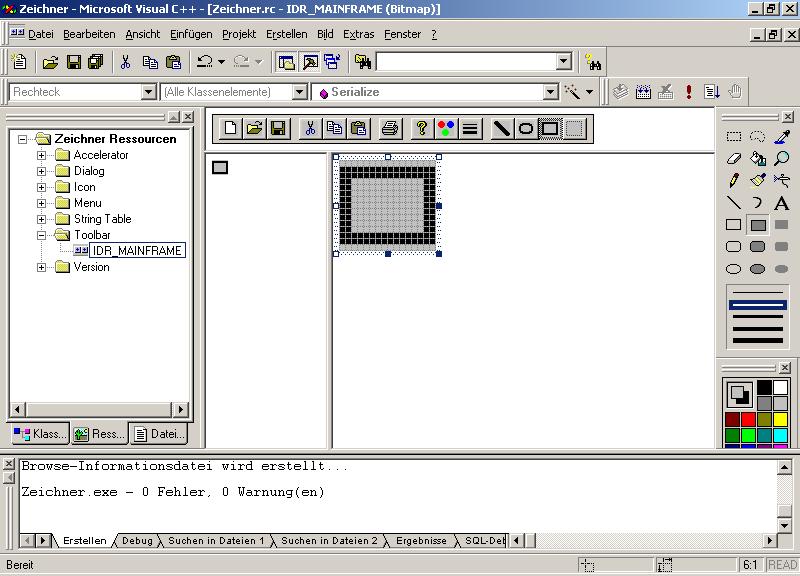Open the Undo history dropdown arrow

coord(221,62)
